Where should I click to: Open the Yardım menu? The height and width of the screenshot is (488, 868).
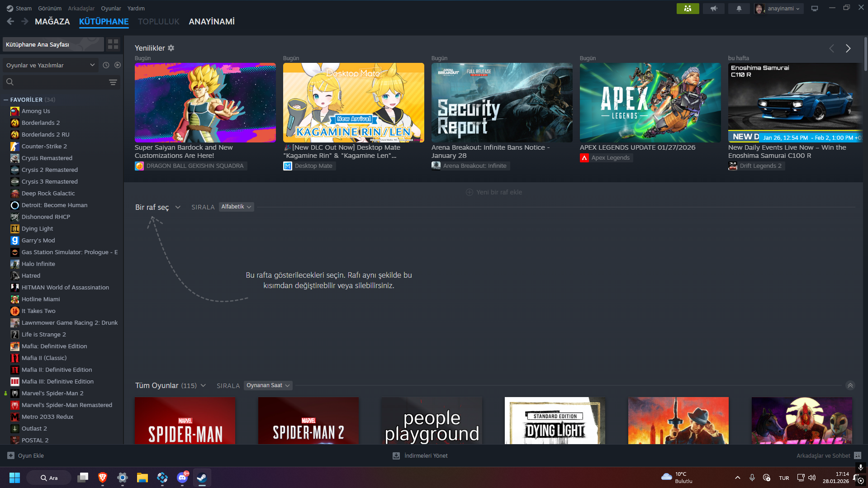136,8
